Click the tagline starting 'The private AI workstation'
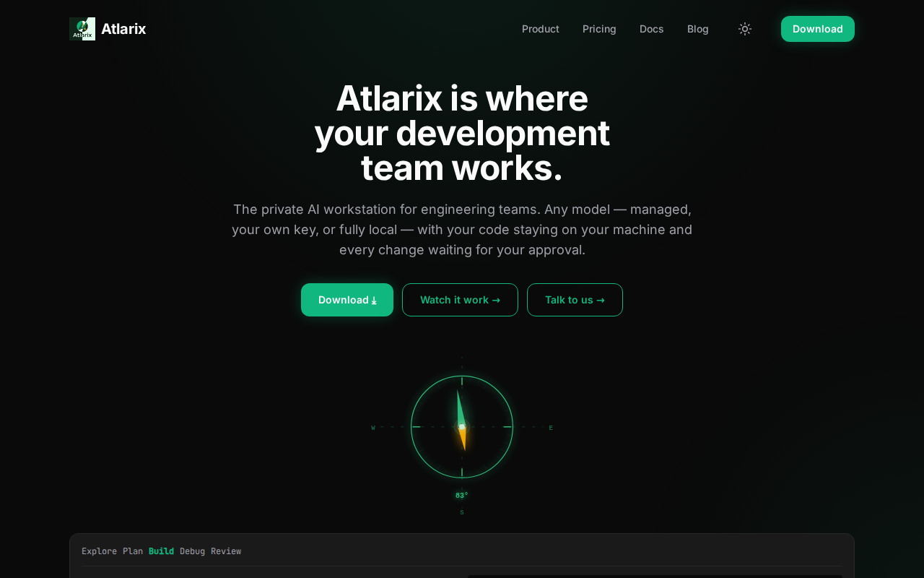 tap(462, 230)
